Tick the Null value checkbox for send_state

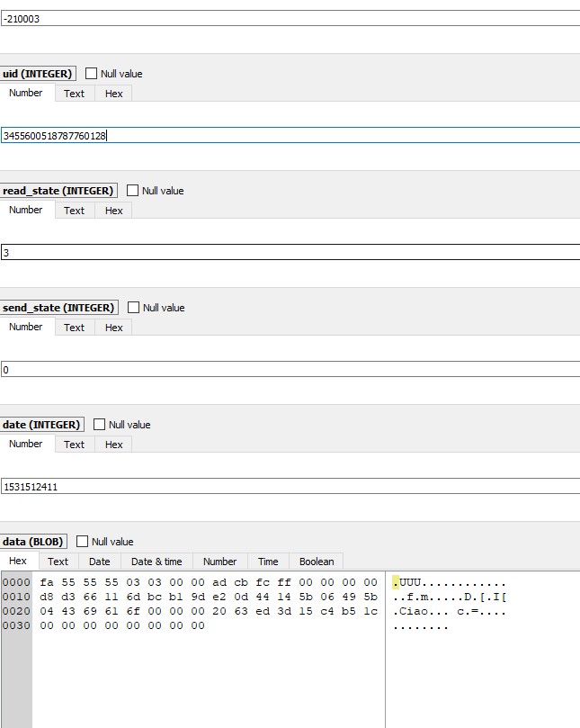point(133,308)
